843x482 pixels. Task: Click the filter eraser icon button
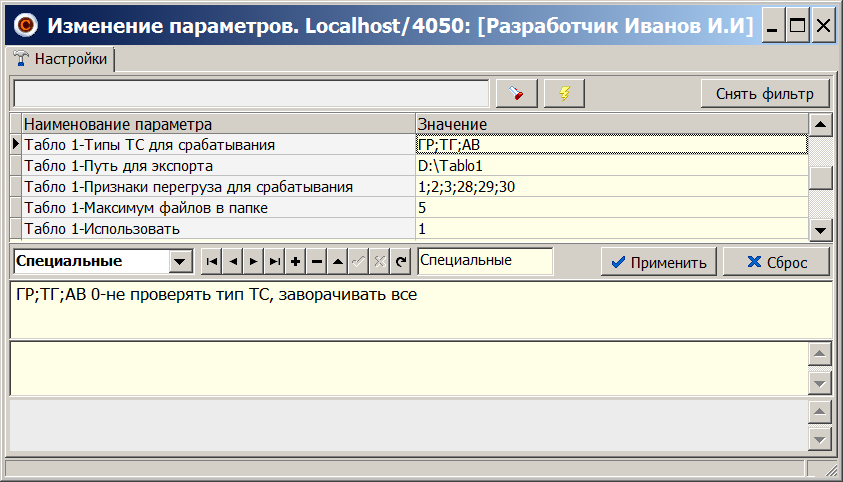[517, 93]
